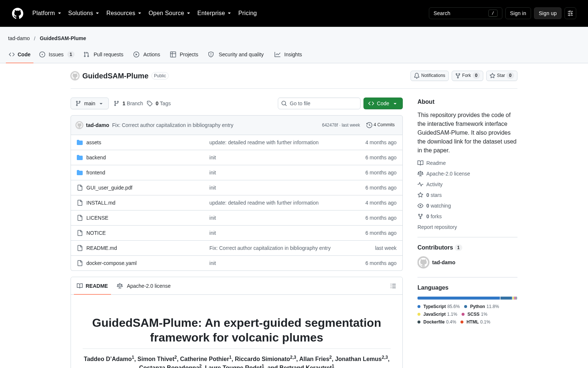The height and width of the screenshot is (368, 588).
Task: Expand the Open Source menu
Action: (169, 13)
